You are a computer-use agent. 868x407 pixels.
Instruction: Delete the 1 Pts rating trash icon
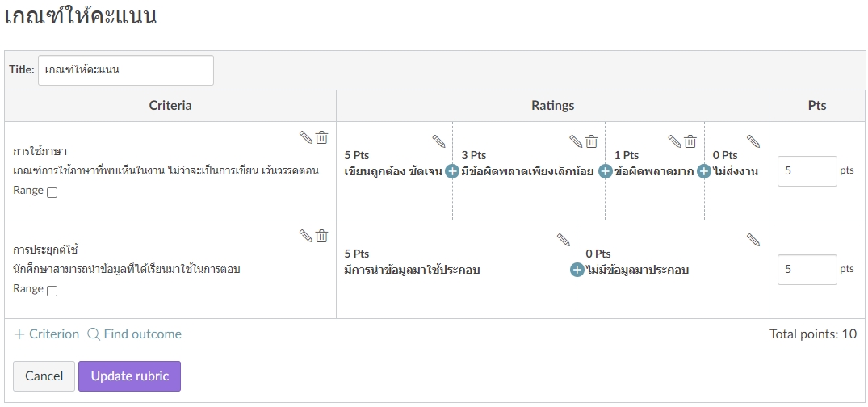[690, 141]
